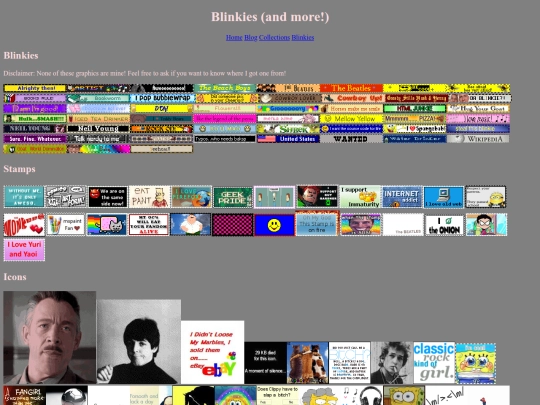
Task: Click the 'classic rock kind of girl' icon
Action: point(434,363)
